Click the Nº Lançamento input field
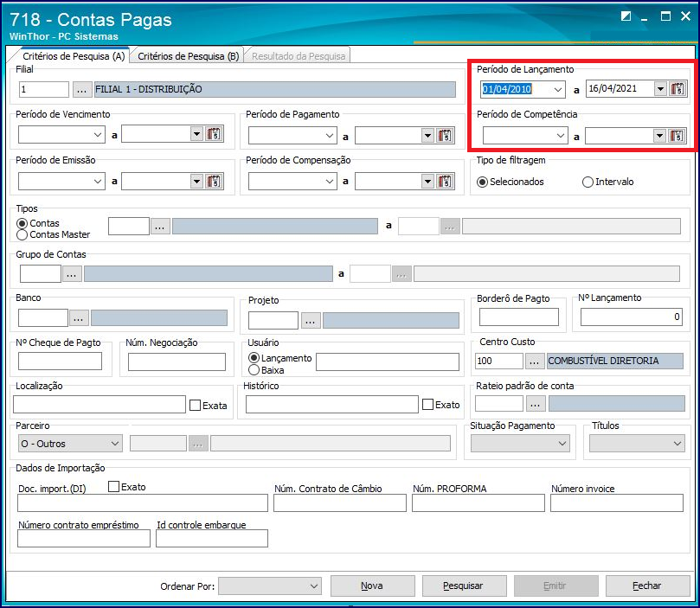This screenshot has width=700, height=608. coord(632,317)
